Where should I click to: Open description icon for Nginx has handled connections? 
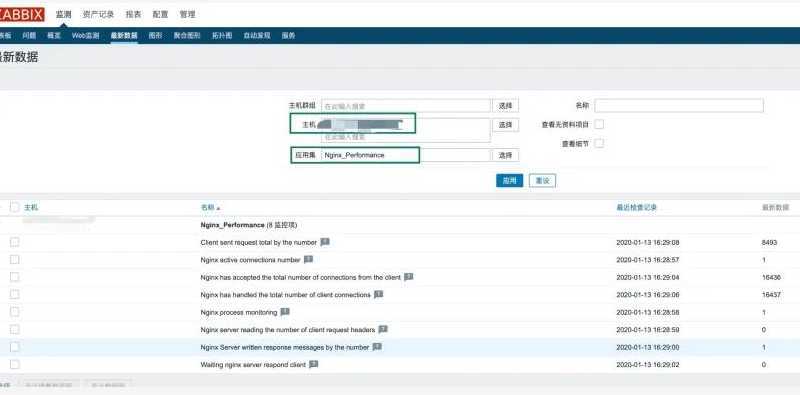(378, 294)
